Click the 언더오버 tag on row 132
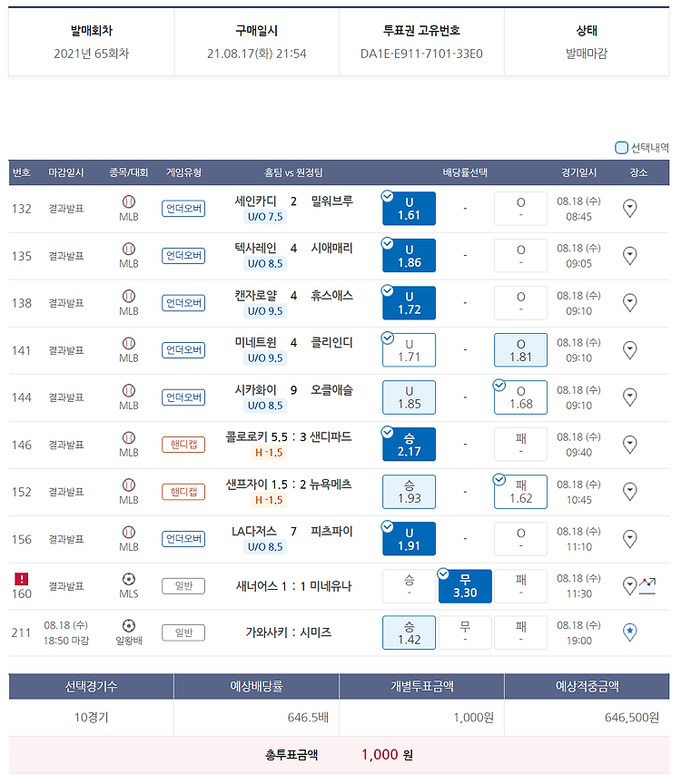 pos(183,209)
